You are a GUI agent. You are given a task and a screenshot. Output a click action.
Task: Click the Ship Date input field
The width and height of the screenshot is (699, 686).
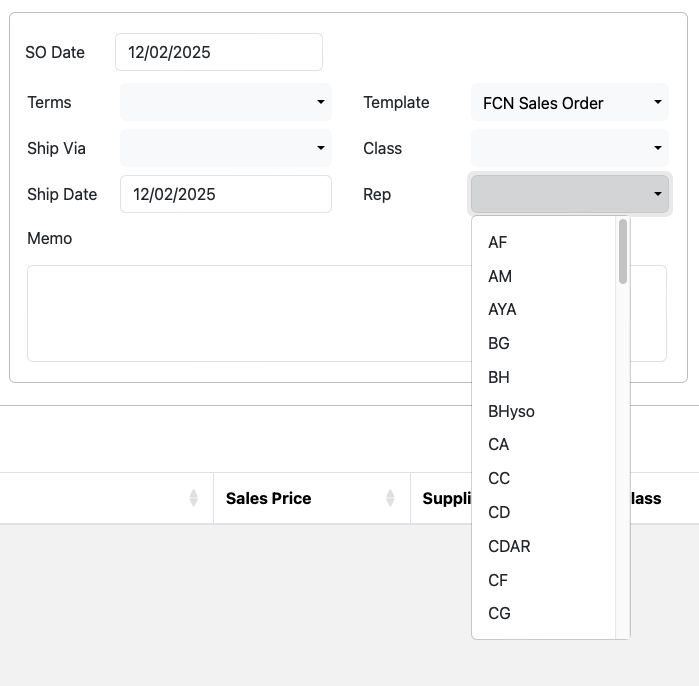225,194
